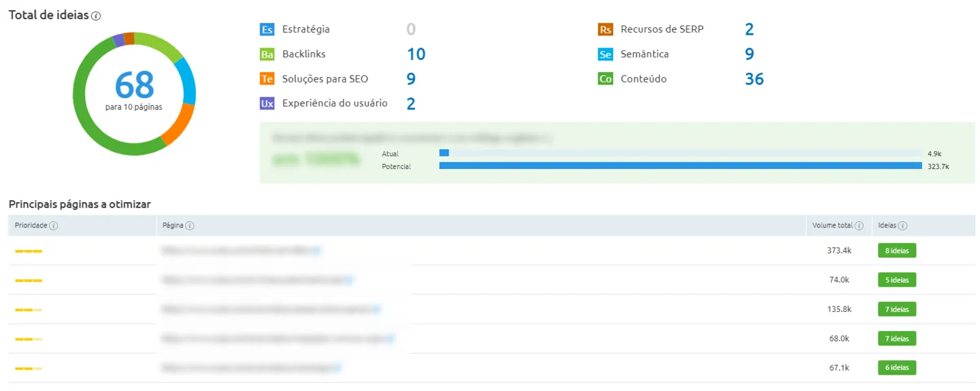Open external link icon in 373.4k row
The image size is (980, 391).
point(316,251)
